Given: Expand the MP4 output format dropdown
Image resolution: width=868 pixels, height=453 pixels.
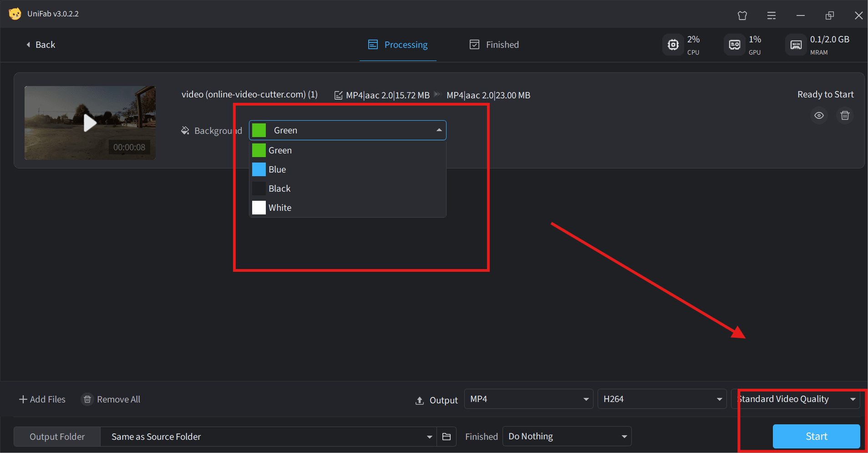Looking at the screenshot, I should click(528, 399).
